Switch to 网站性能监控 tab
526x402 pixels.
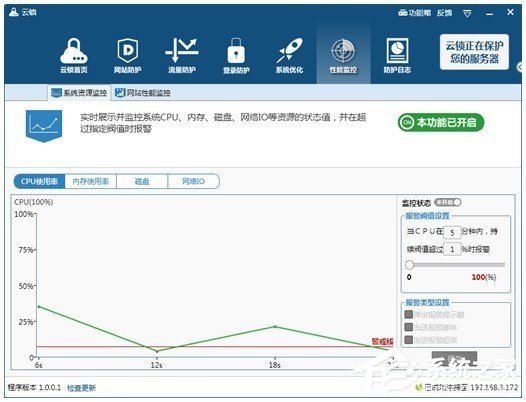143,93
